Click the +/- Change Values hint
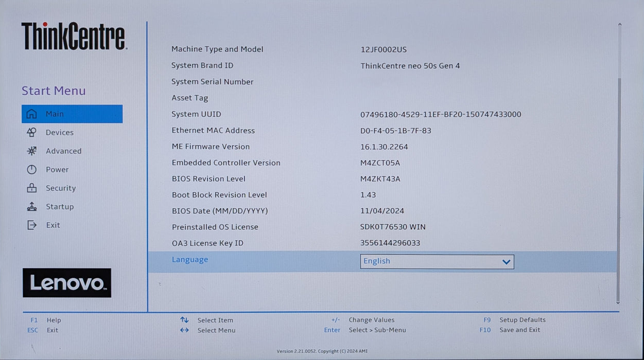This screenshot has width=644, height=360. tap(363, 320)
